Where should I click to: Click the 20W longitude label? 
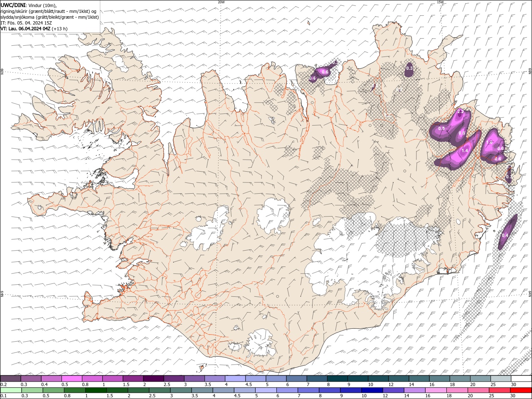point(221,2)
